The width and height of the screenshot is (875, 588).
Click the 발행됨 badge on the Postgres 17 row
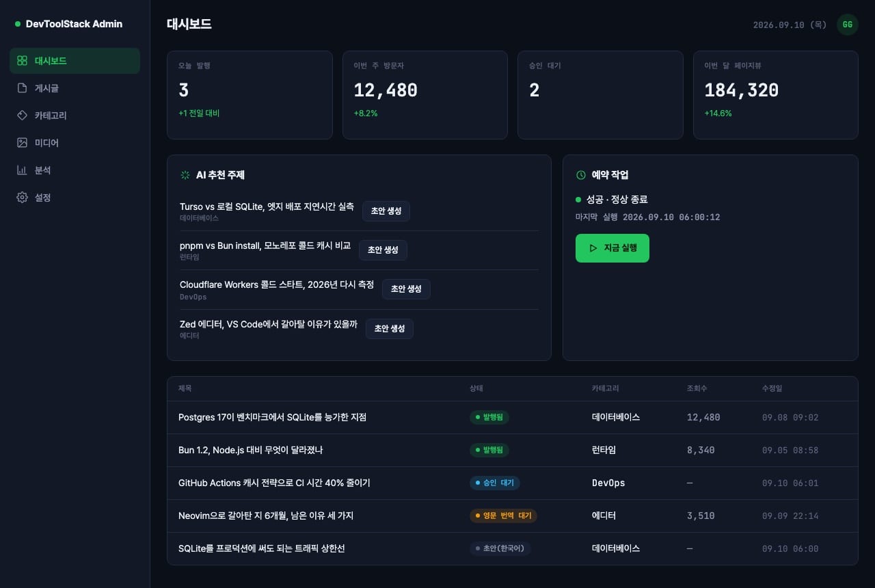click(489, 417)
